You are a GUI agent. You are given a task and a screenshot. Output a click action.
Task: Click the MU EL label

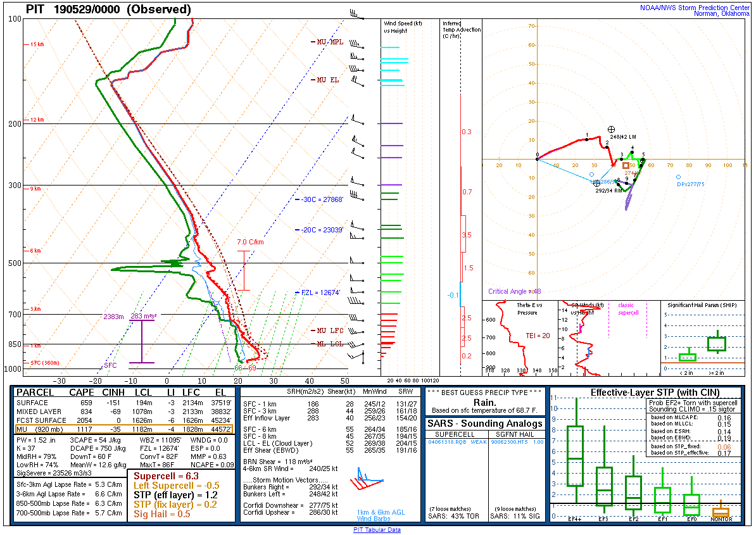coord(328,80)
